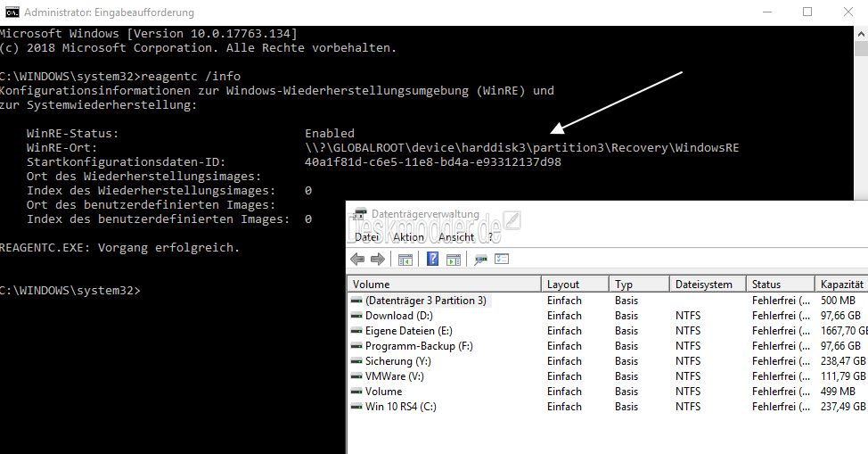Toggle the action pane toolbar icon

454,259
